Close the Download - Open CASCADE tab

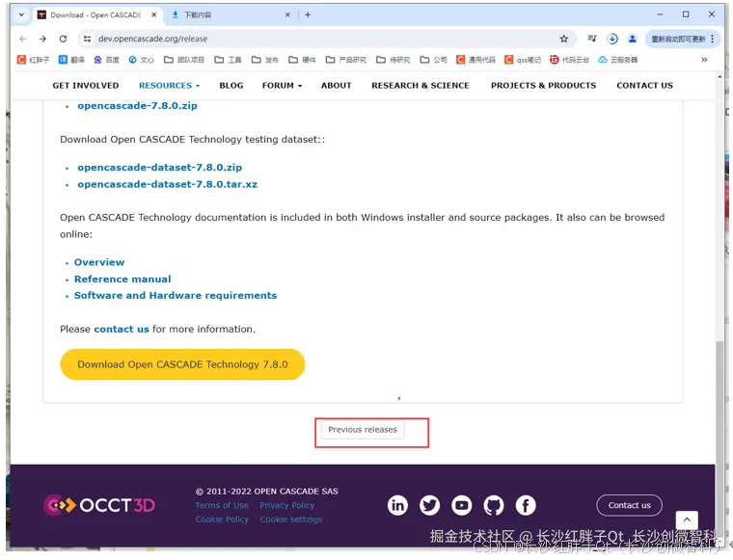pos(153,14)
